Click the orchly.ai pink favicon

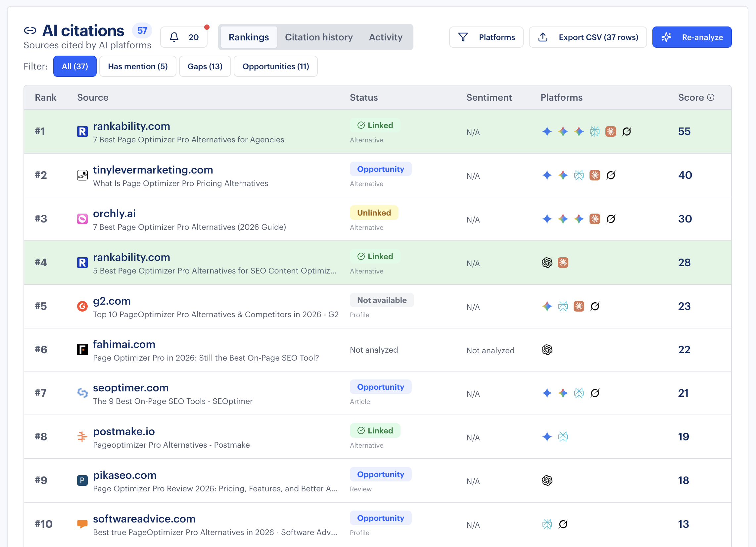82,219
